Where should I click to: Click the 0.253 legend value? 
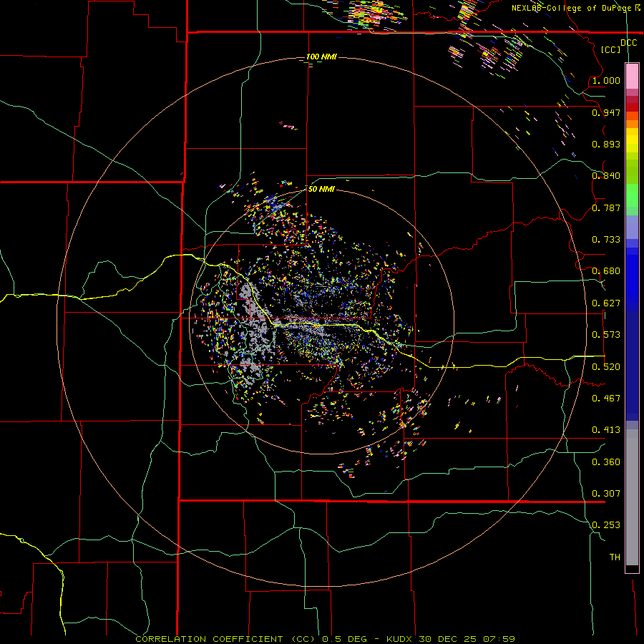(x=606, y=525)
